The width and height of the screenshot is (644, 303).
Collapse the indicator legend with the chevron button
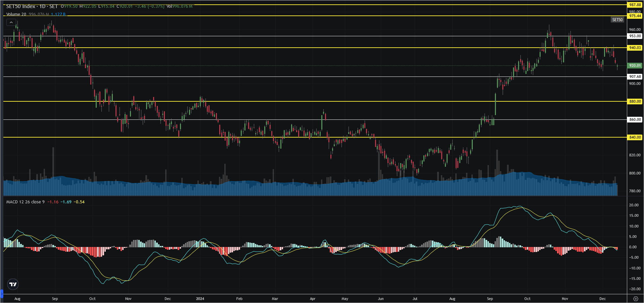11,22
